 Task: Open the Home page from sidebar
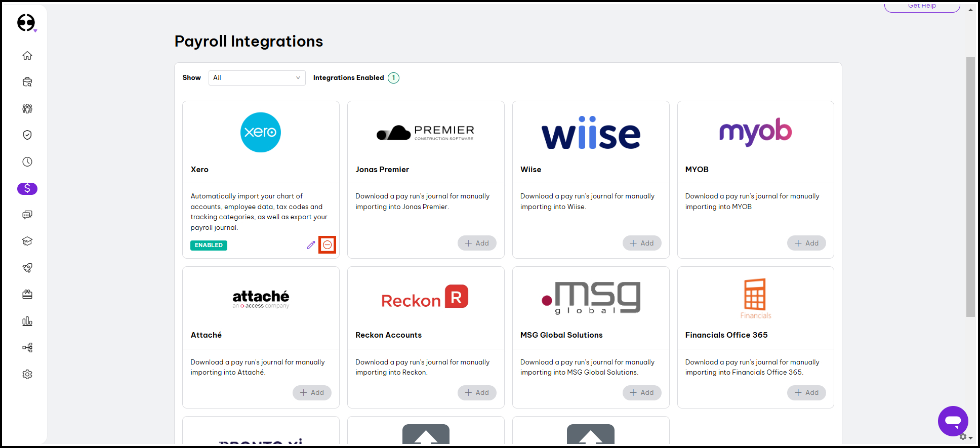point(27,55)
